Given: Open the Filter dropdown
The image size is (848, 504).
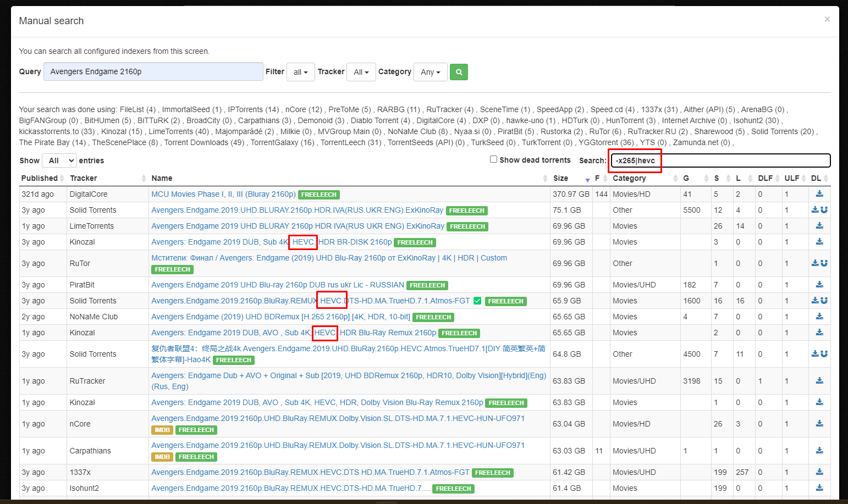Looking at the screenshot, I should tap(300, 72).
